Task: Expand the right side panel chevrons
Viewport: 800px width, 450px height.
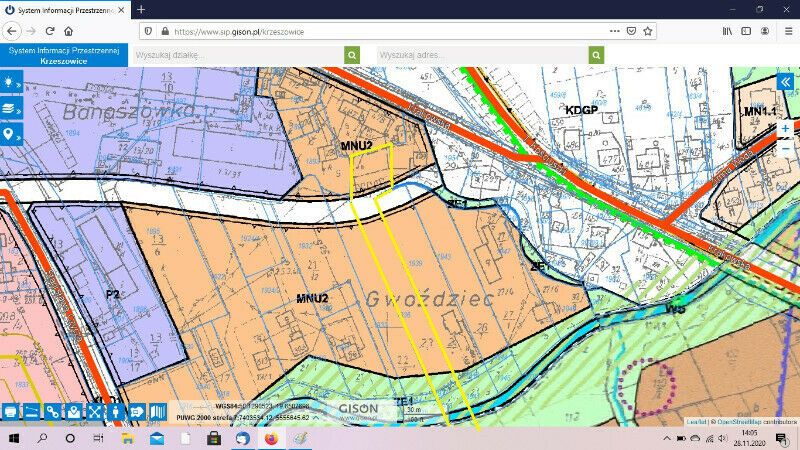Action: [x=785, y=82]
